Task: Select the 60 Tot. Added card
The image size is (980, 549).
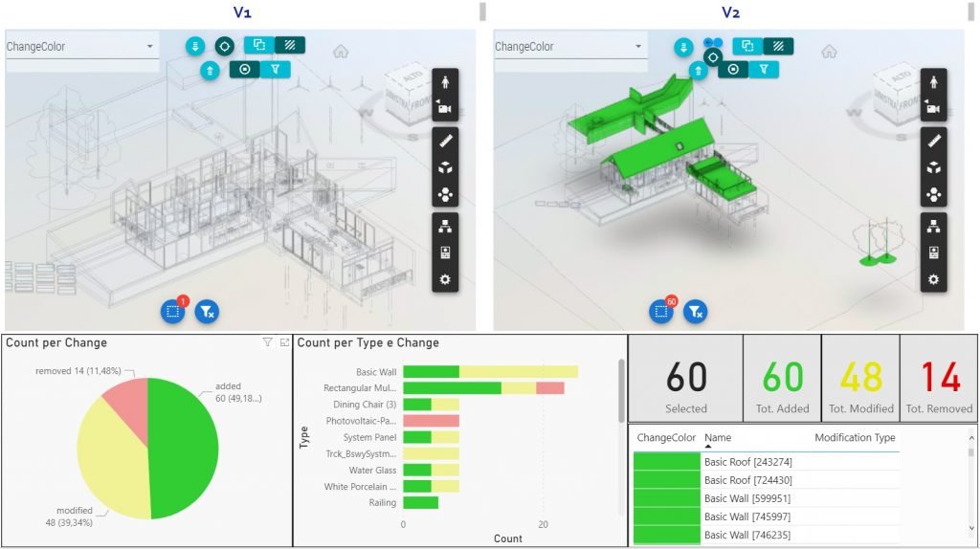Action: click(x=782, y=379)
